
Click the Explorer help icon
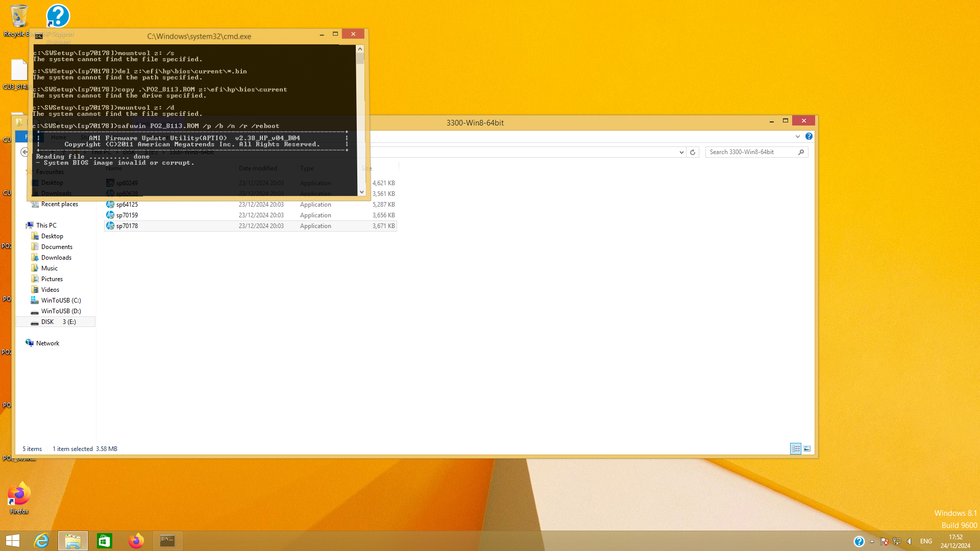coord(809,136)
